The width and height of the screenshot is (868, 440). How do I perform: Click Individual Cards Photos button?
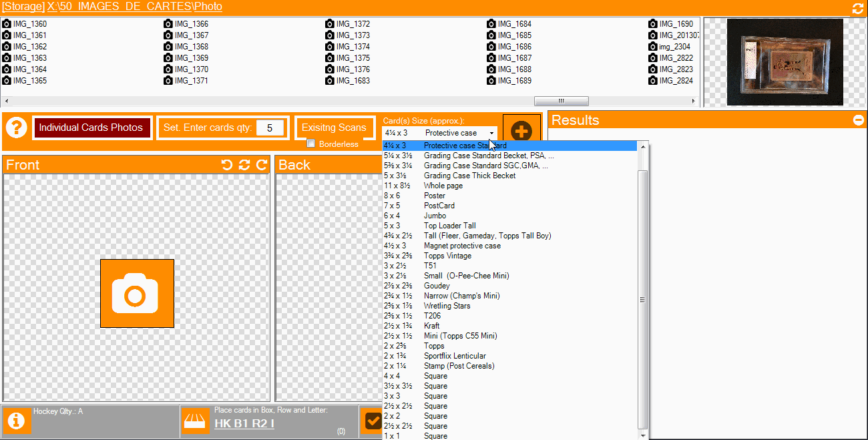91,128
